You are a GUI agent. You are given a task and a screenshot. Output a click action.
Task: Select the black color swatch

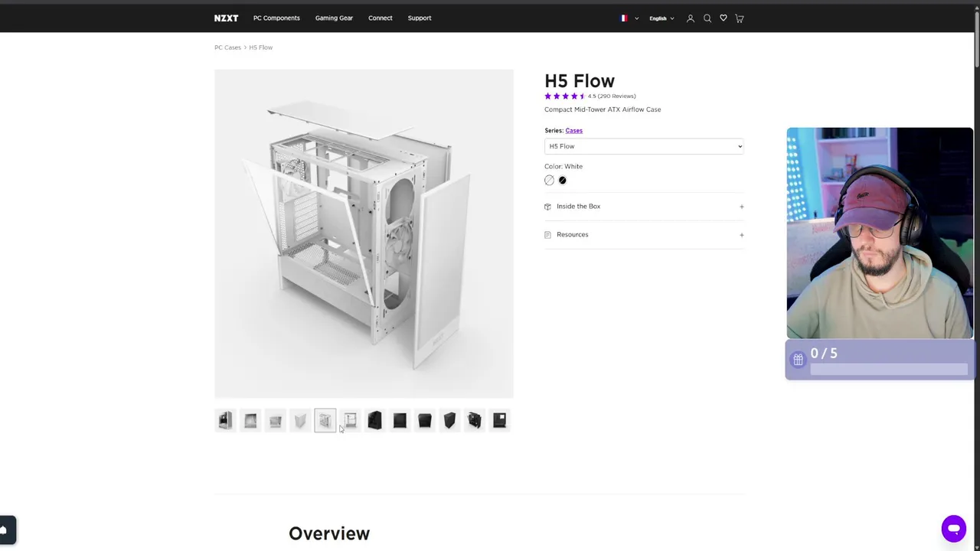coord(562,181)
